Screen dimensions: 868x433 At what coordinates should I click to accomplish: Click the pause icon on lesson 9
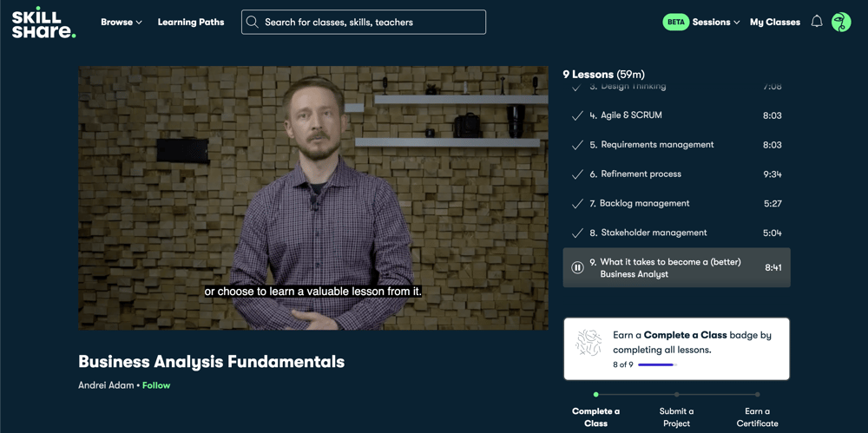click(x=577, y=267)
